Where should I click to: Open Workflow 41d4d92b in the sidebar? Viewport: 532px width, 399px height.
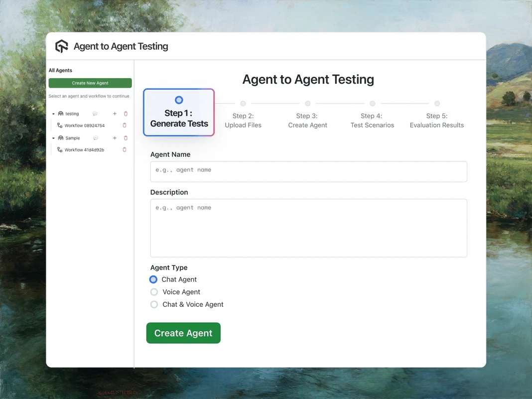85,150
